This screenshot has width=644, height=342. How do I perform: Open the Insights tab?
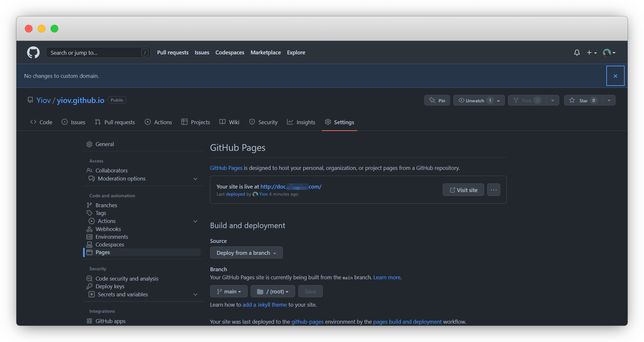[x=301, y=122]
